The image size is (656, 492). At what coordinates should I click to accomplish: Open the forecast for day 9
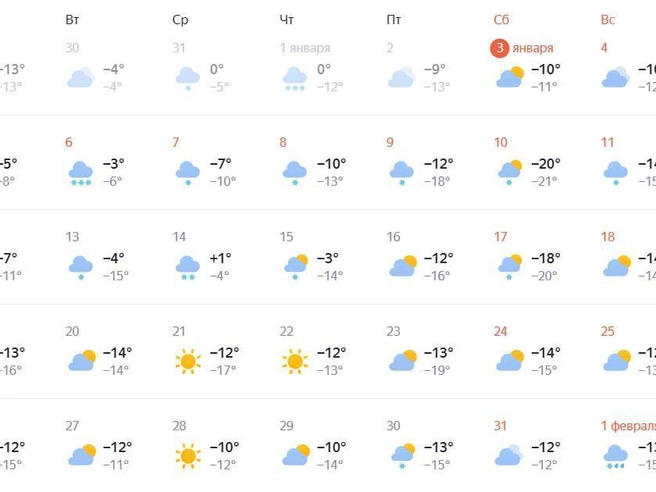click(390, 142)
